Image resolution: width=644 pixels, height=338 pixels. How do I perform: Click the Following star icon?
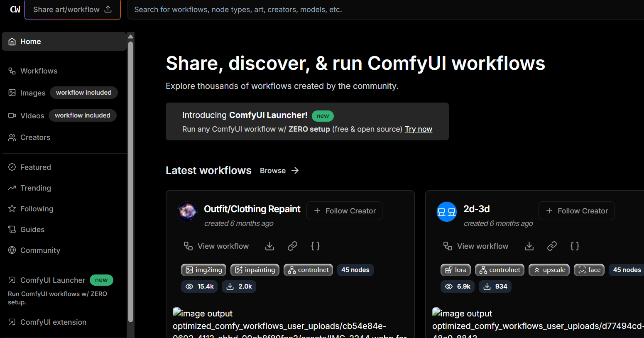click(12, 209)
